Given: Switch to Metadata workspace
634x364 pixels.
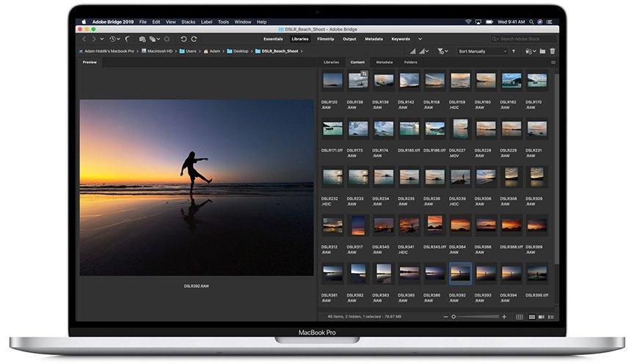Looking at the screenshot, I should [x=374, y=39].
